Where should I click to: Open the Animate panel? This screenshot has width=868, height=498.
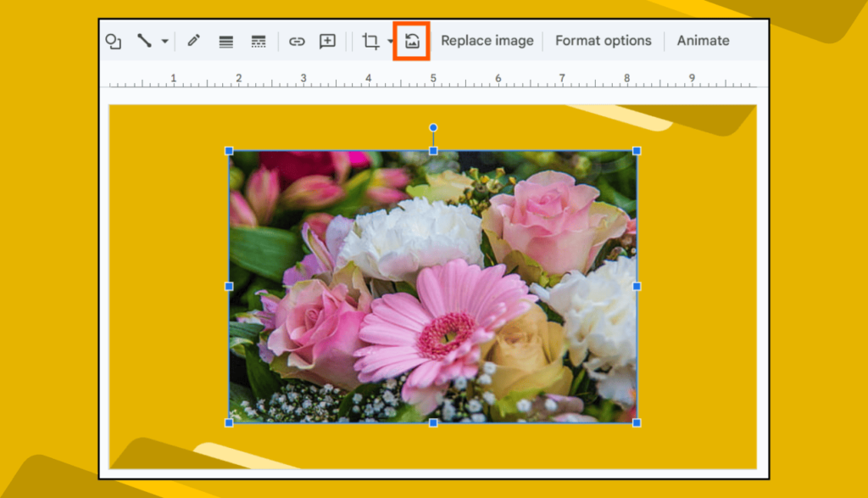[703, 40]
